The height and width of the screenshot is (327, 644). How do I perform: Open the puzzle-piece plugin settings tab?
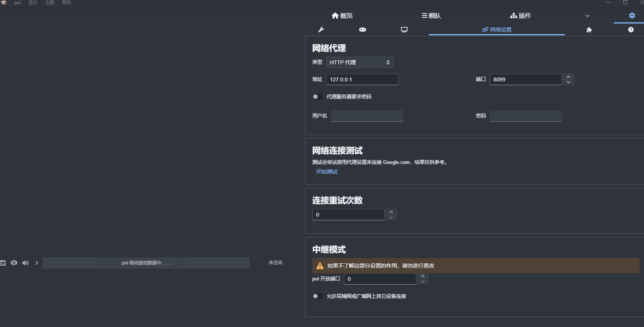589,30
